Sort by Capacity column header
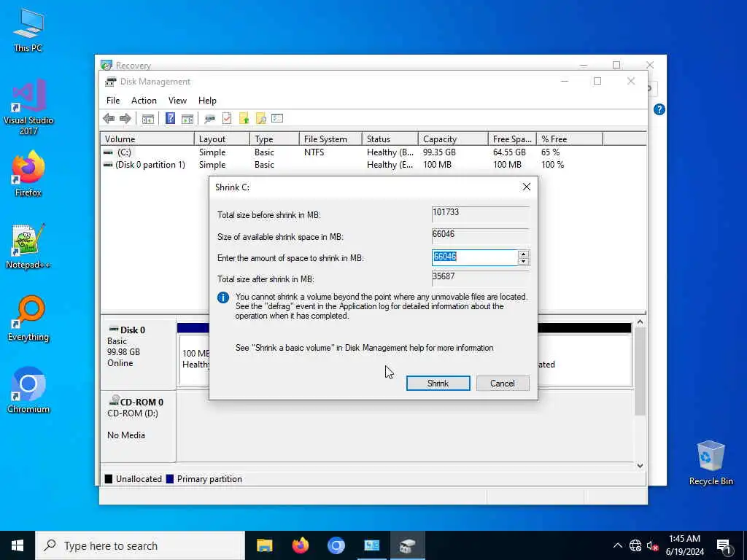The height and width of the screenshot is (560, 747). tap(452, 139)
